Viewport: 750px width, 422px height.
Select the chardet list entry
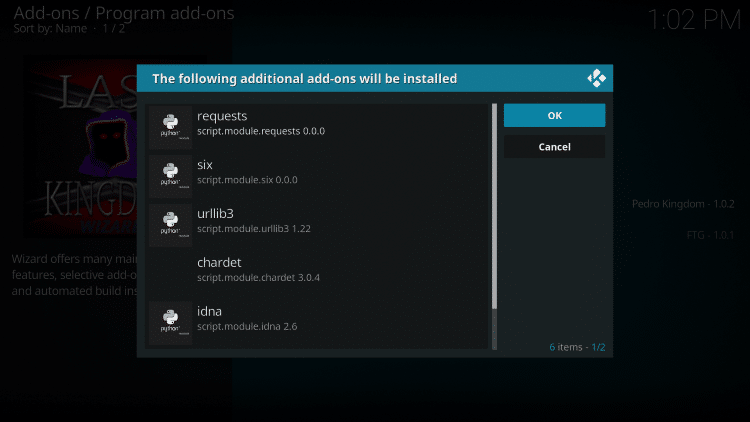(220, 262)
